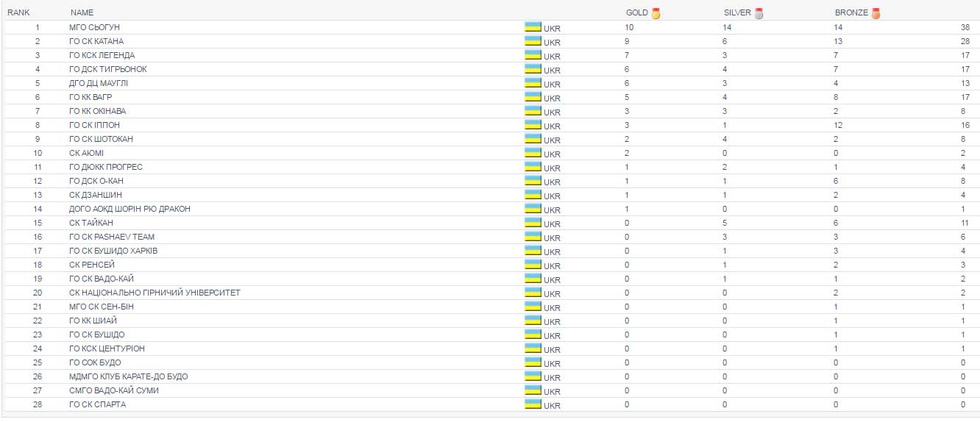Open the ГО КСК ЛЕГЕНДА team entry

(x=102, y=55)
